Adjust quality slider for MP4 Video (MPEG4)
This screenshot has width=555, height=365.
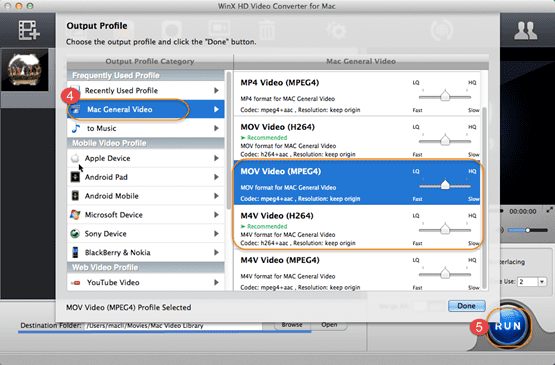tap(445, 96)
